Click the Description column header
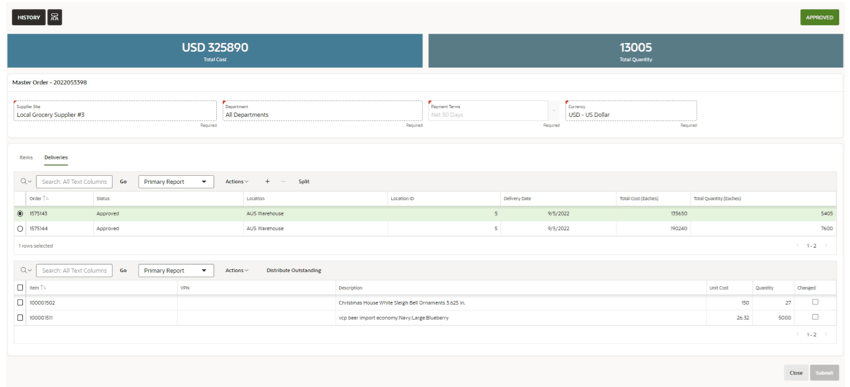 pyautogui.click(x=350, y=287)
